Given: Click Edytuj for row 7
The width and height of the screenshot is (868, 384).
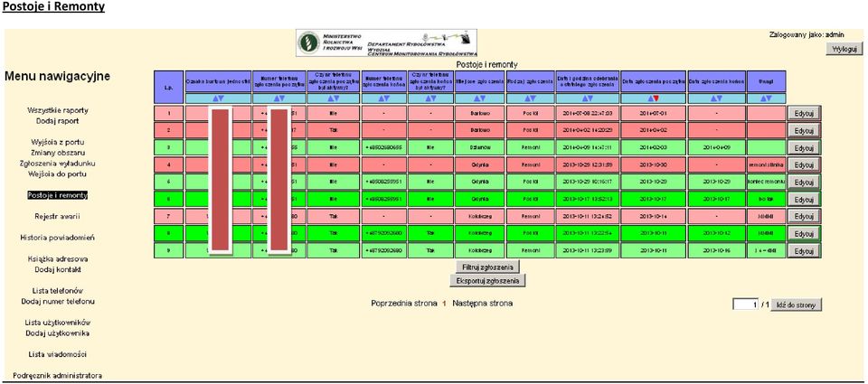Looking at the screenshot, I should [x=804, y=217].
